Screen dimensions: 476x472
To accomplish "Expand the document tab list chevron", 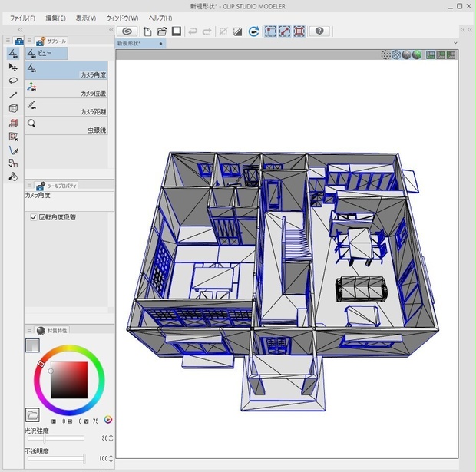I will click(x=455, y=43).
